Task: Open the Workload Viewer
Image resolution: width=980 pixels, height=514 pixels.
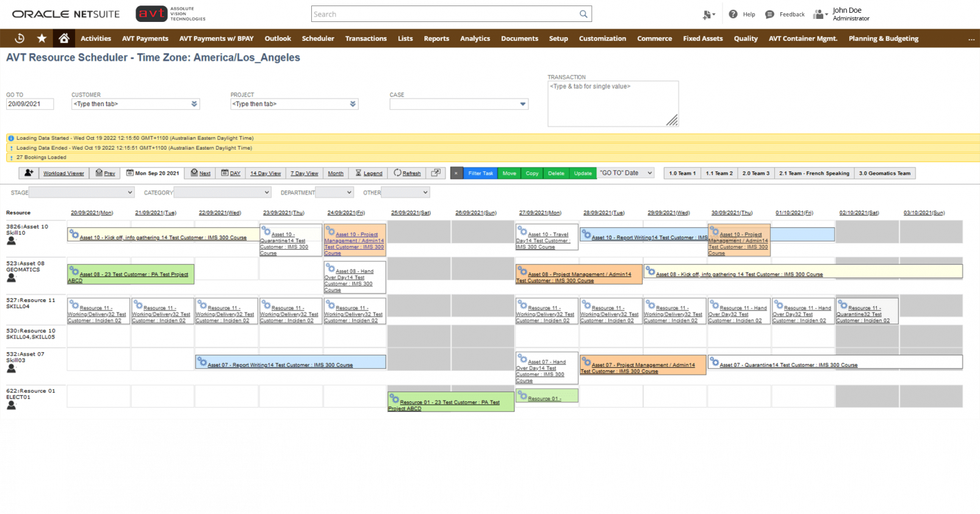Action: [63, 173]
